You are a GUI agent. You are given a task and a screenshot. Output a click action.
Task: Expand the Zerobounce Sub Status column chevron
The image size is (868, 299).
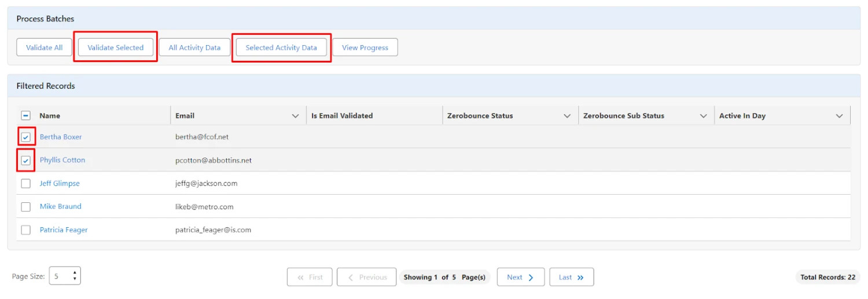click(x=703, y=116)
